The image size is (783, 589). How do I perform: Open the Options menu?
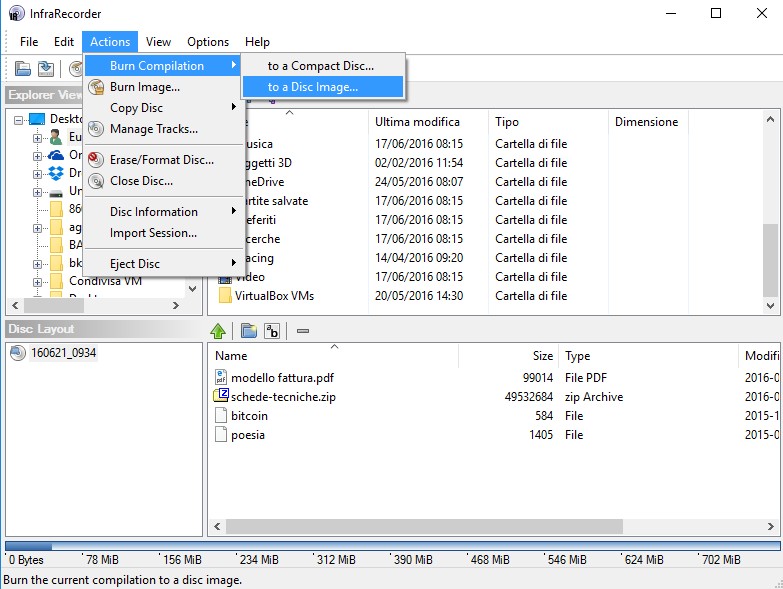(x=208, y=42)
